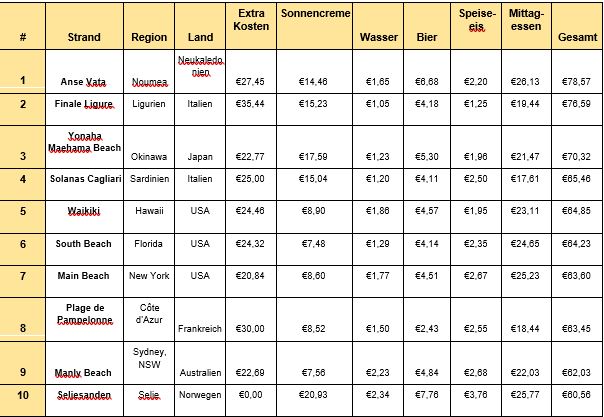Click the Norwegen country cell
Image resolution: width=604 pixels, height=417 pixels.
click(200, 400)
